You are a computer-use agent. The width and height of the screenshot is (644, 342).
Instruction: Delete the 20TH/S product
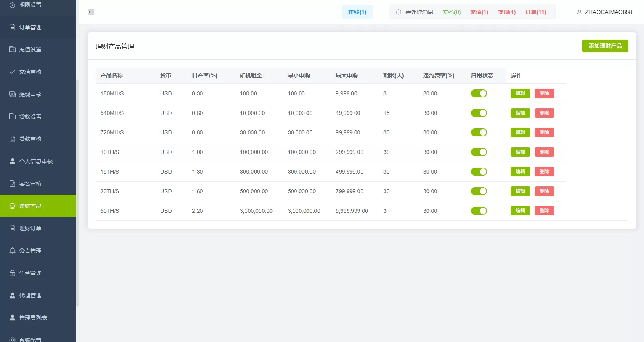pyautogui.click(x=544, y=191)
